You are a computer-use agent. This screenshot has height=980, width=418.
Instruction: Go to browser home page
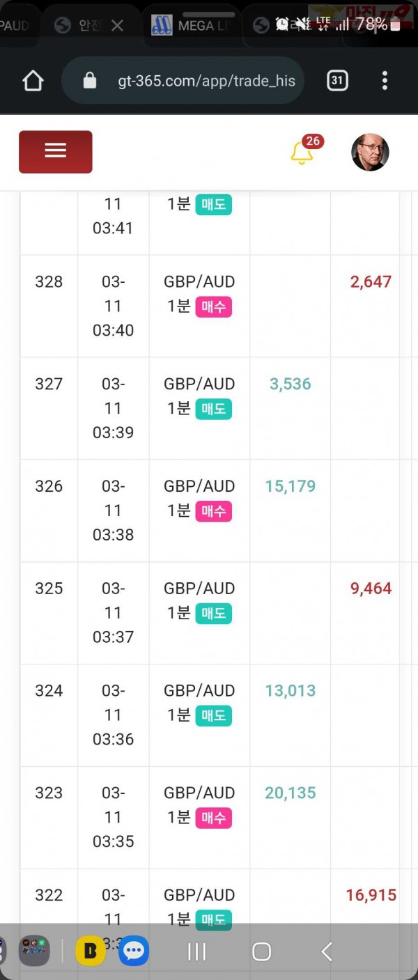pos(33,81)
